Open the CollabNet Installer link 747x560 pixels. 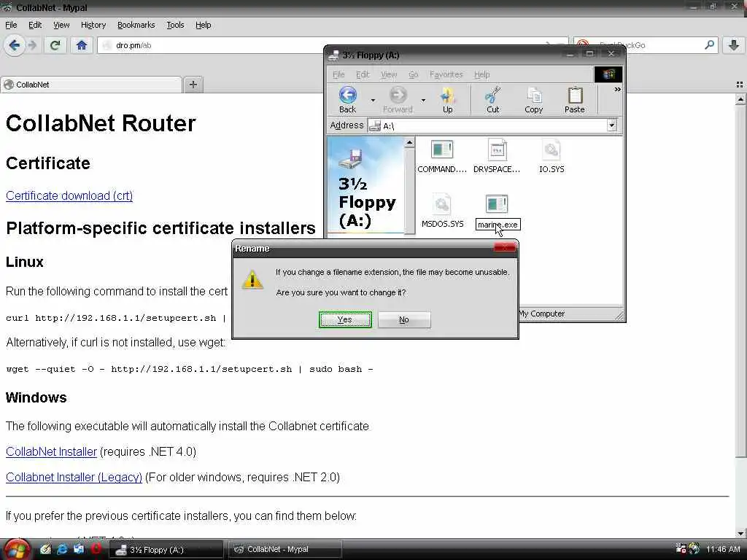[52, 451]
